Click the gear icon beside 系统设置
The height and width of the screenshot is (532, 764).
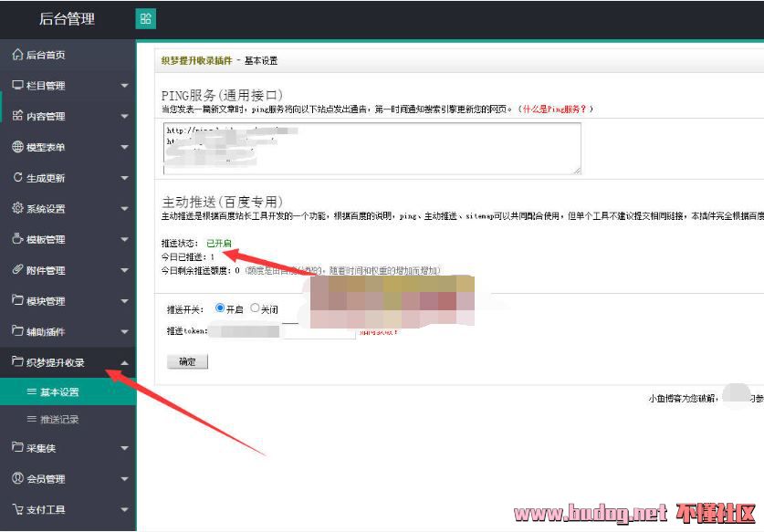(x=17, y=208)
